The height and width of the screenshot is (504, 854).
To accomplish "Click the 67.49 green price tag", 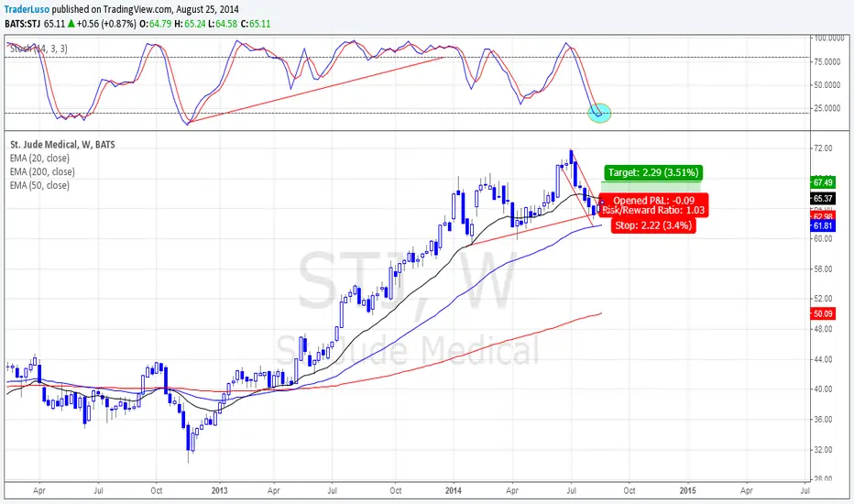I will tap(823, 182).
